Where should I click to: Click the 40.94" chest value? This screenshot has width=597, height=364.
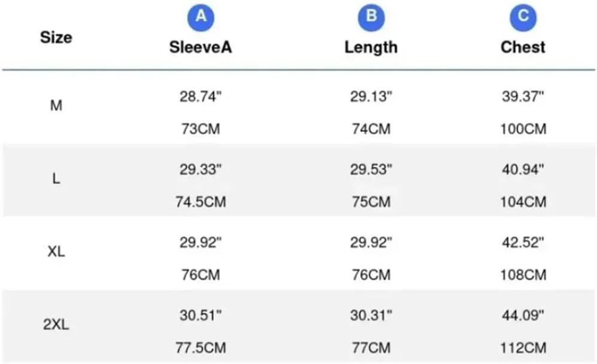(523, 169)
